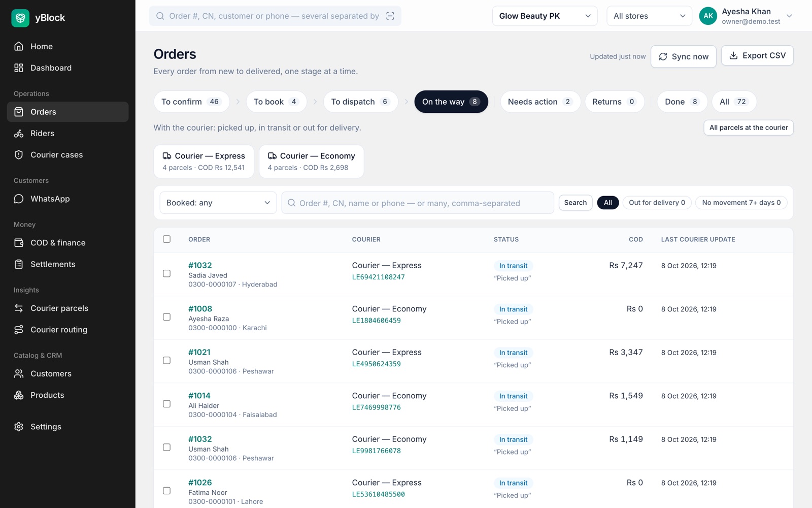The width and height of the screenshot is (812, 508).
Task: Focus the order filter search field
Action: (x=418, y=203)
